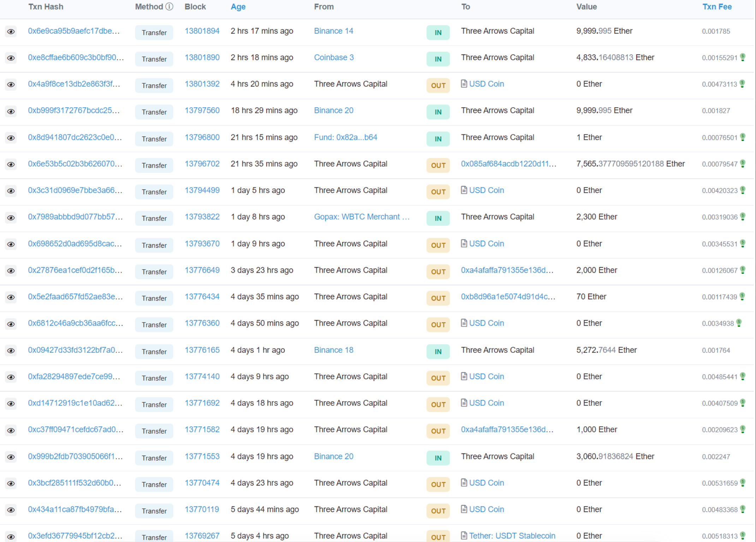The width and height of the screenshot is (756, 542).
Task: Click the age text 18 hrs 29 mins ago
Action: click(x=264, y=110)
